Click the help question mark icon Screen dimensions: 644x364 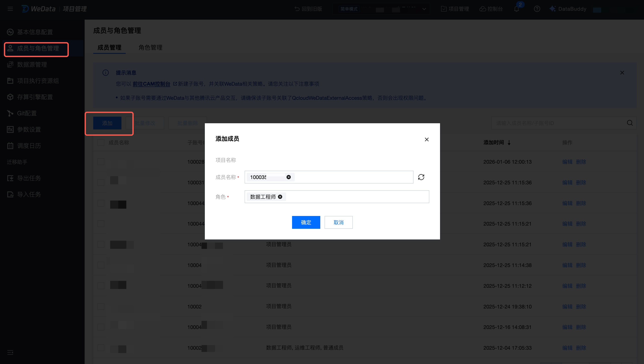coord(537,9)
